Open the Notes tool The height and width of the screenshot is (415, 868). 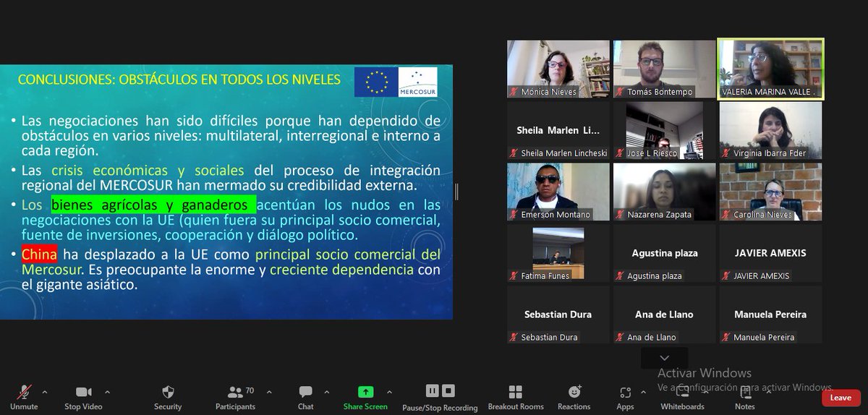click(x=745, y=397)
